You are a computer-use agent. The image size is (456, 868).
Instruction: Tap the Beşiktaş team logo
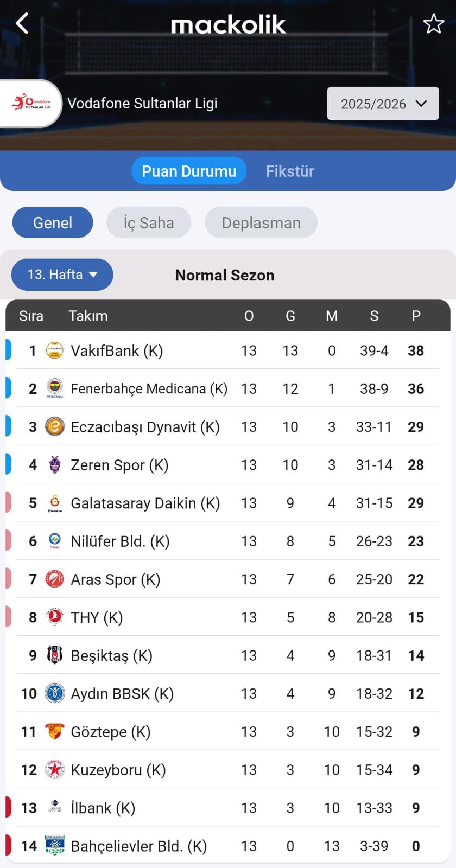[x=55, y=655]
